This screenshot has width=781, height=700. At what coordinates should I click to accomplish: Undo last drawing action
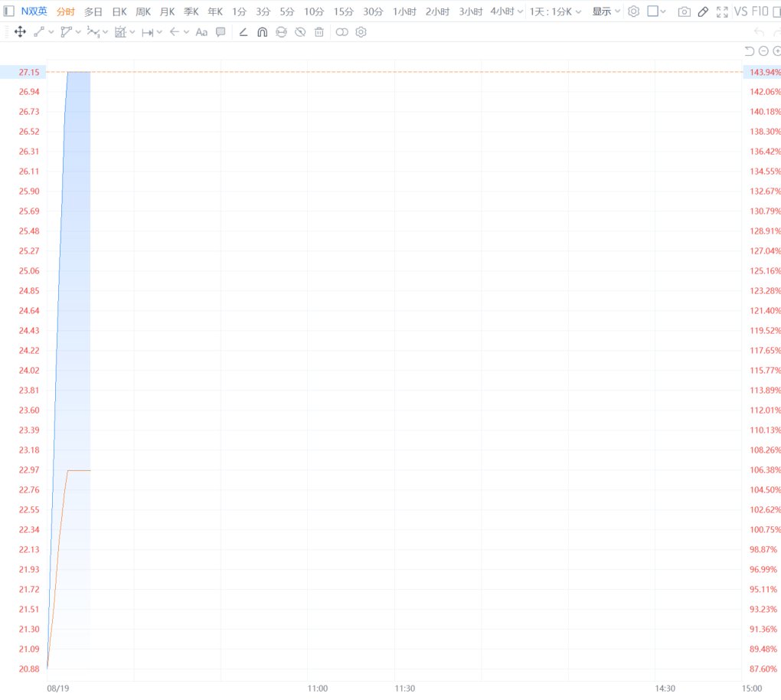(x=759, y=32)
